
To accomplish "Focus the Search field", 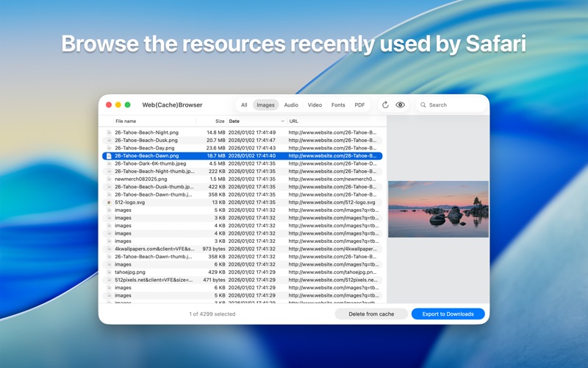I will pos(451,105).
